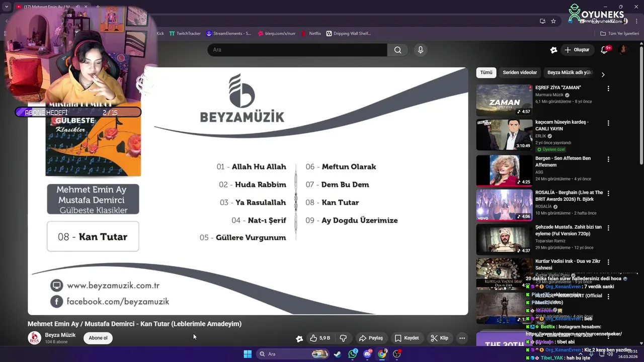The image size is (644, 362).
Task: Click the Oluştur create button
Action: pos(577,50)
